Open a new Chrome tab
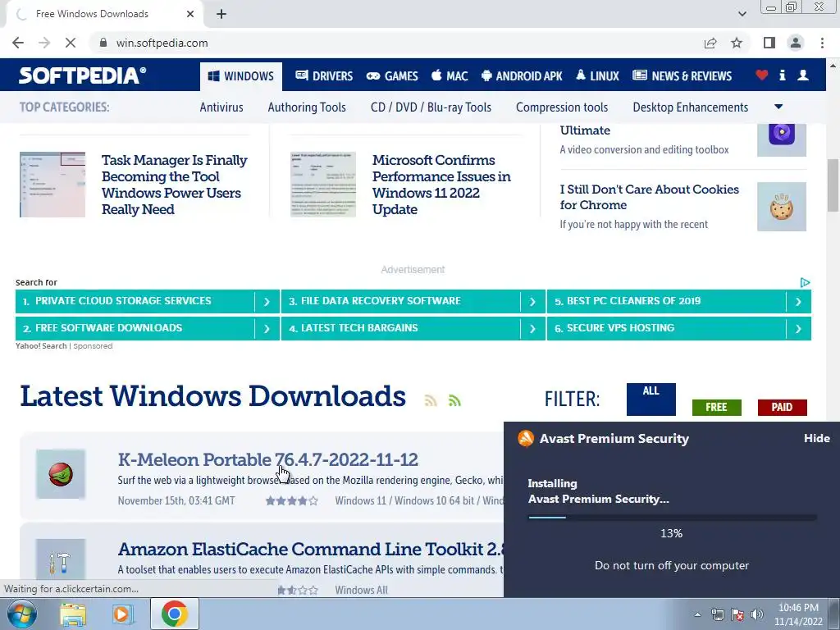The width and height of the screenshot is (840, 630). point(221,14)
